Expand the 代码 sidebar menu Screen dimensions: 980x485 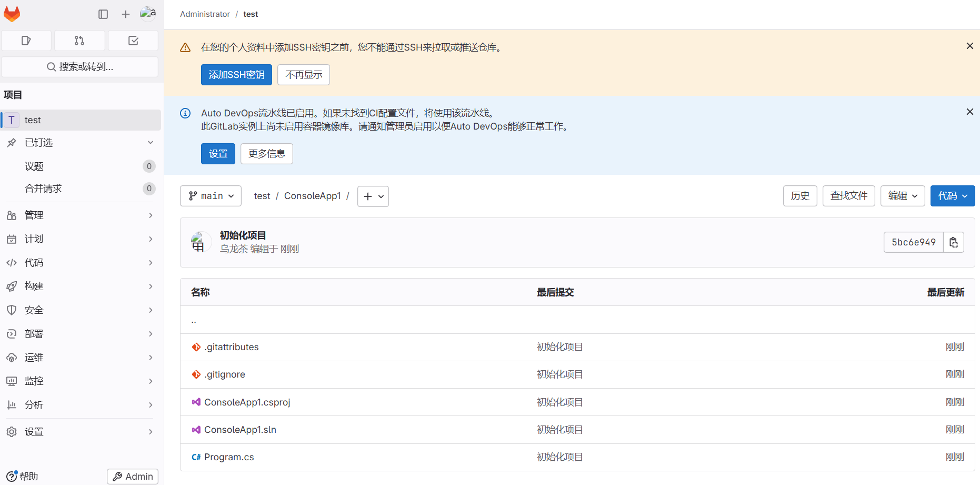pos(81,263)
